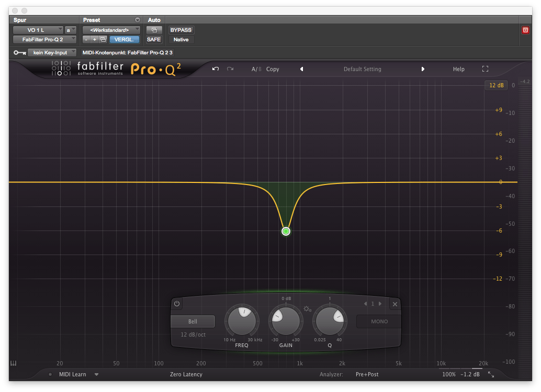The height and width of the screenshot is (392, 541).
Task: Toggle MIDI Learn
Action: 72,374
